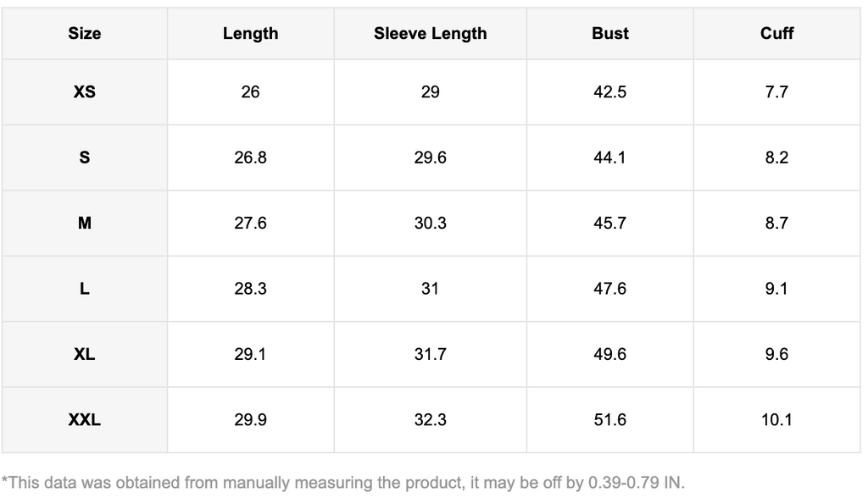Select the S bust value 44.1
This screenshot has width=868, height=498.
coord(610,158)
